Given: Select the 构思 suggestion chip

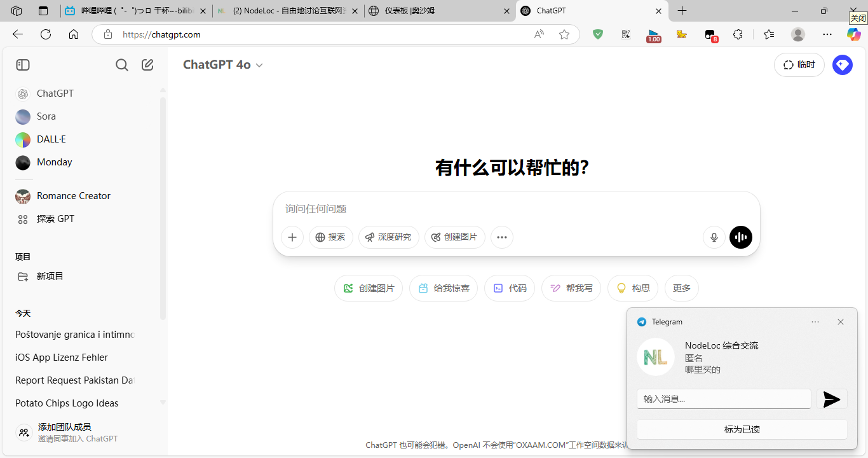Looking at the screenshot, I should 633,288.
